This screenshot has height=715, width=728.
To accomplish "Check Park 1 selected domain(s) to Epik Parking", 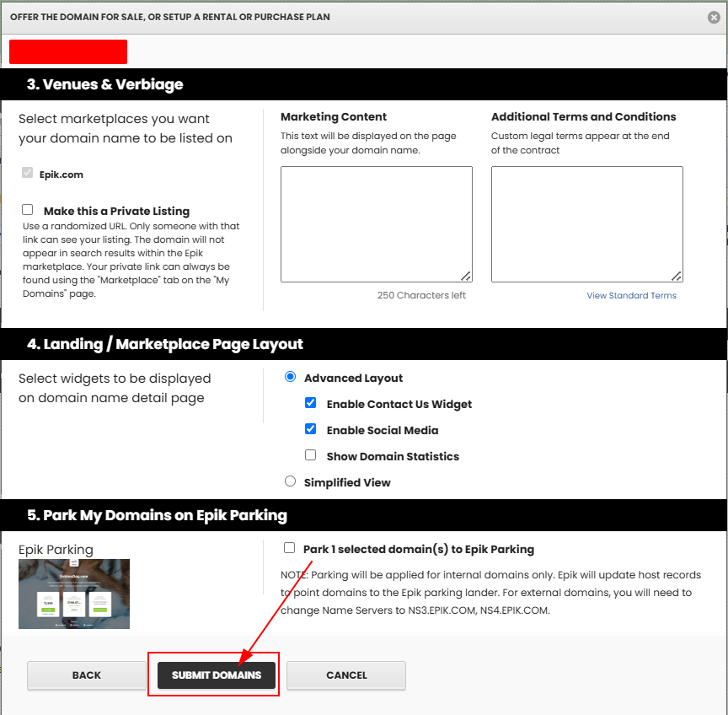I will (289, 548).
